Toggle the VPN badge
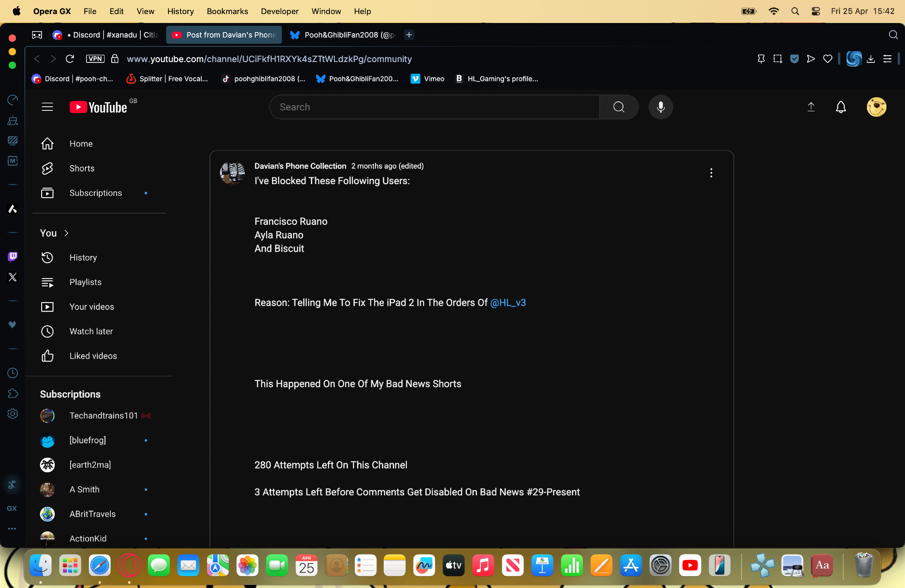Image resolution: width=905 pixels, height=588 pixels. pos(95,59)
